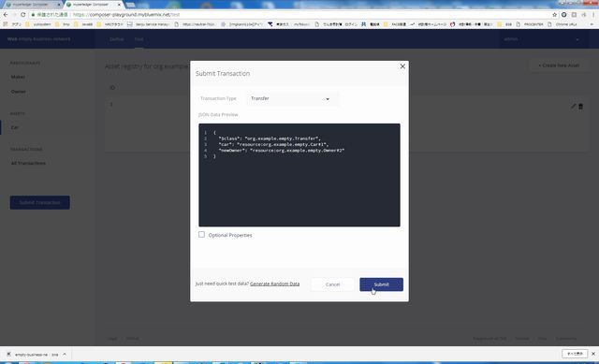Switch to the first Hyperledger Composer tab
Image resolution: width=599 pixels, height=364 pixels.
tap(31, 4)
